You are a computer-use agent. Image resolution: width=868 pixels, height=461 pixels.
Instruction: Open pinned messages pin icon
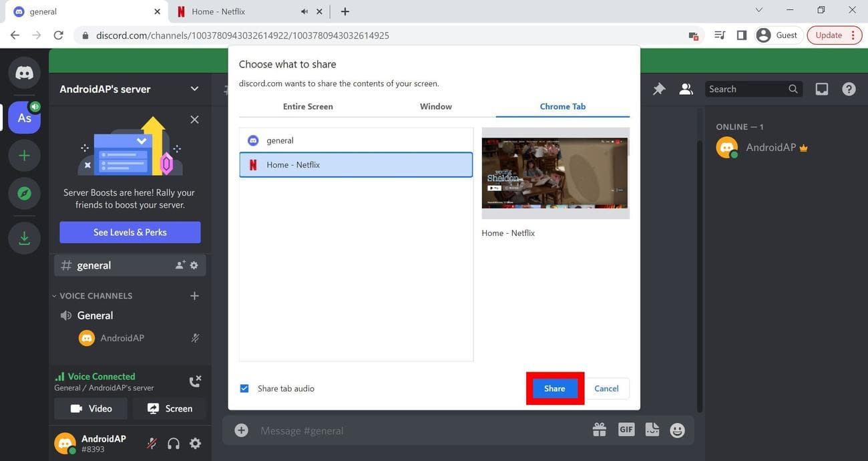click(x=659, y=89)
